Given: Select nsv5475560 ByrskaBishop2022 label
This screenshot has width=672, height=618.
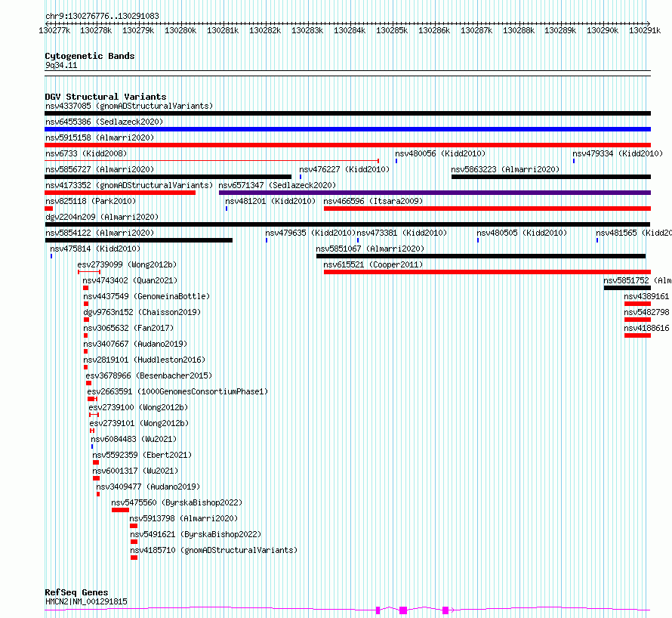Looking at the screenshot, I should 177,502.
